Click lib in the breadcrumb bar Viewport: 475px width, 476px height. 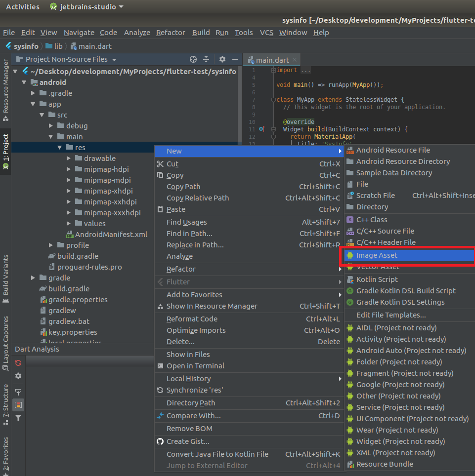pyautogui.click(x=58, y=46)
